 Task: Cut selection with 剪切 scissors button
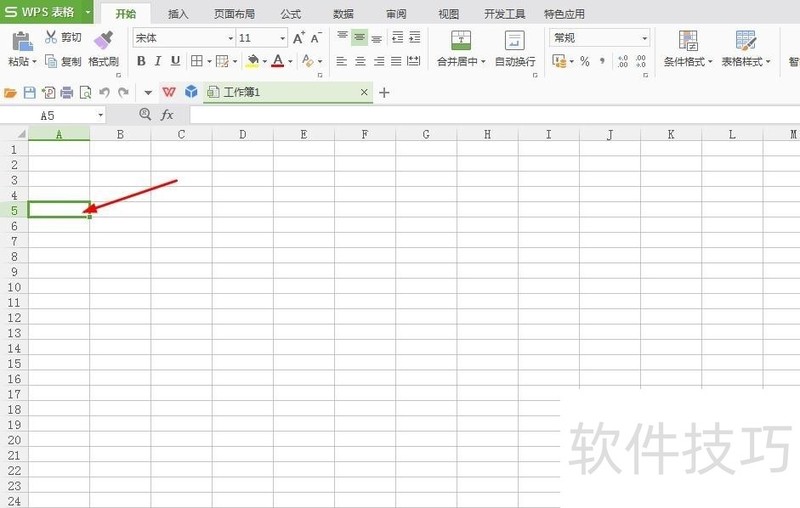[x=63, y=37]
